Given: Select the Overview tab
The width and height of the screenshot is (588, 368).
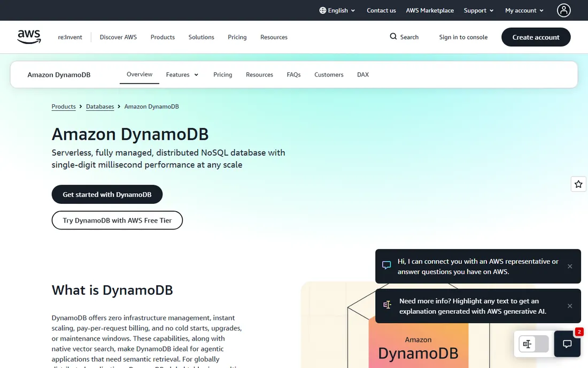Looking at the screenshot, I should point(140,74).
